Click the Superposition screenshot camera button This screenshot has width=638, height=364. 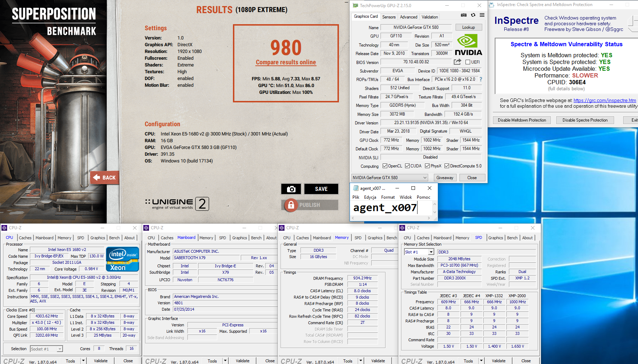pyautogui.click(x=291, y=189)
